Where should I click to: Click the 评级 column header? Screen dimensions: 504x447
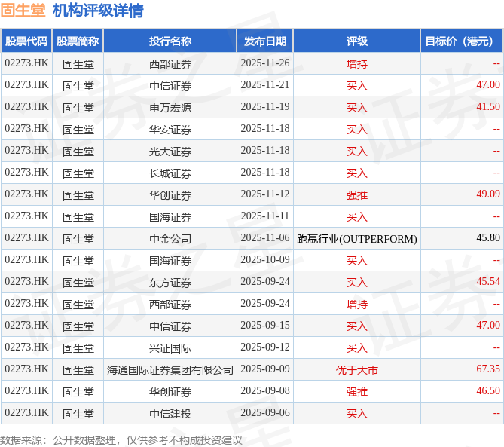coord(357,41)
